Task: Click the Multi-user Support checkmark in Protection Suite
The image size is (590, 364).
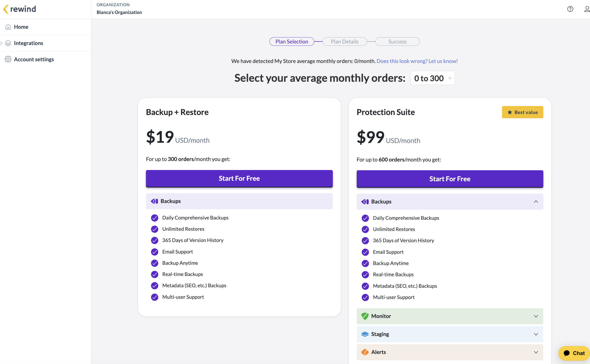Action: (365, 297)
